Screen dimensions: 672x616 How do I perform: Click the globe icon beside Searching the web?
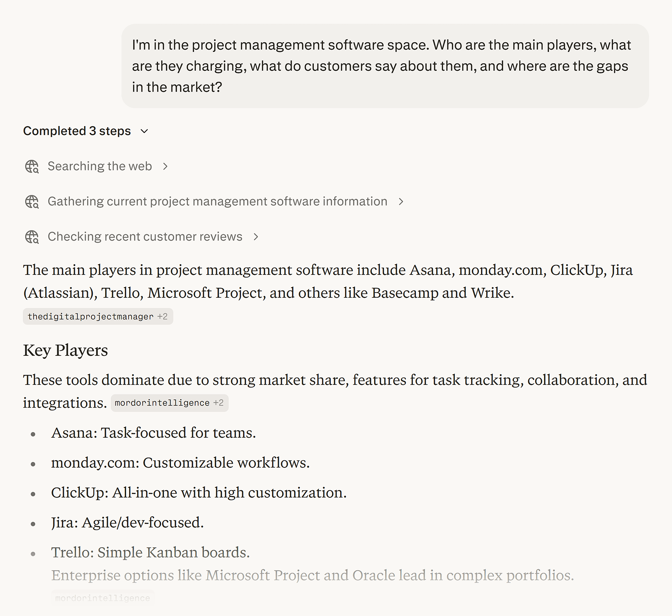coord(32,166)
